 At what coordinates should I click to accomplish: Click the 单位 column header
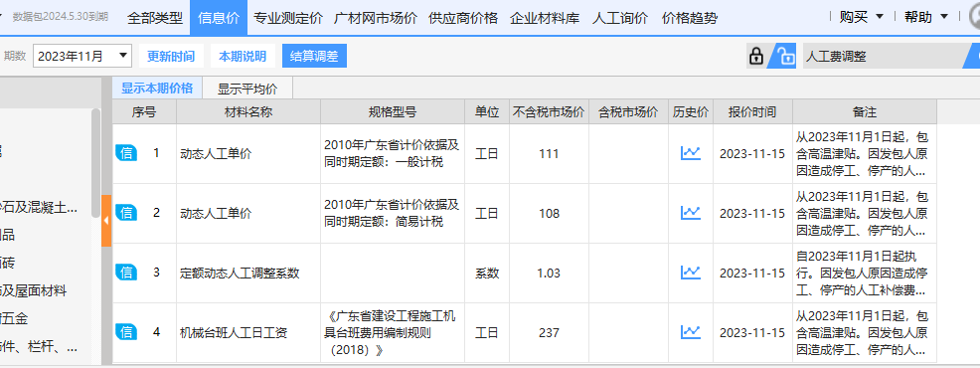[487, 112]
